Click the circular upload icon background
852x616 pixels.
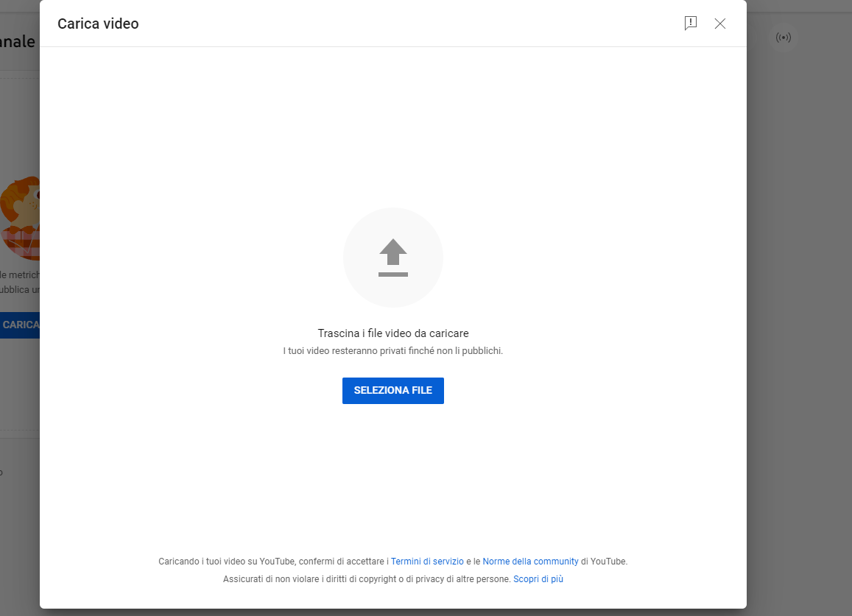click(392, 257)
